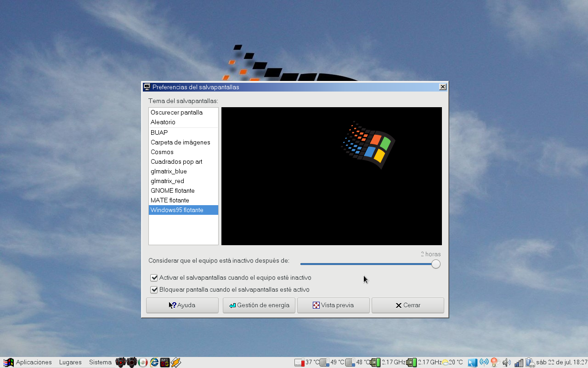
Task: Click the Vista previa button
Action: pyautogui.click(x=334, y=305)
